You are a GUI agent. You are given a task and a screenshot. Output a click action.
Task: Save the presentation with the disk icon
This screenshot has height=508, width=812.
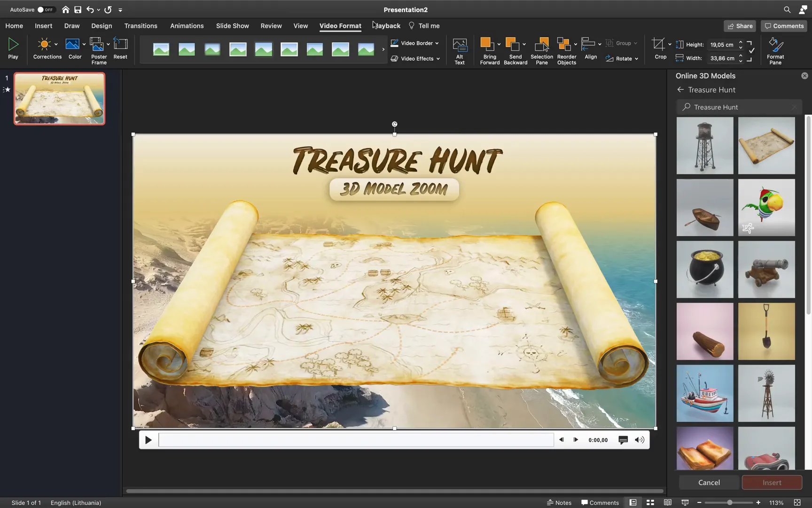78,9
